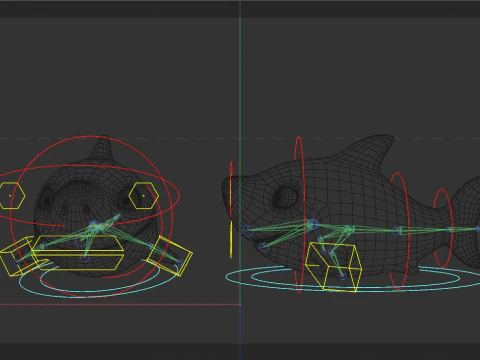The height and width of the screenshot is (360, 480).
Task: Select the yellow hexagon eye control fully visible in the front view
Action: [x=143, y=196]
